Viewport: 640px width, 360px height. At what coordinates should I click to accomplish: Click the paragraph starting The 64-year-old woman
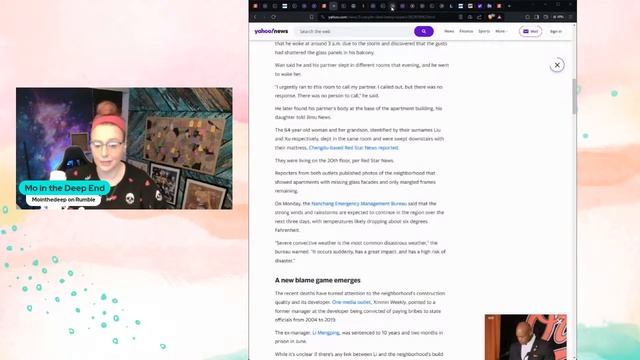pyautogui.click(x=359, y=139)
